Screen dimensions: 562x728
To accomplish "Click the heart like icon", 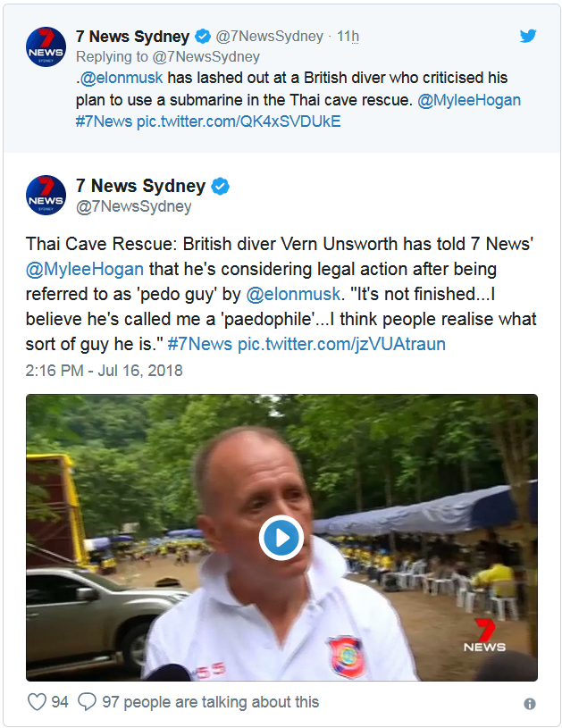I will click(37, 702).
